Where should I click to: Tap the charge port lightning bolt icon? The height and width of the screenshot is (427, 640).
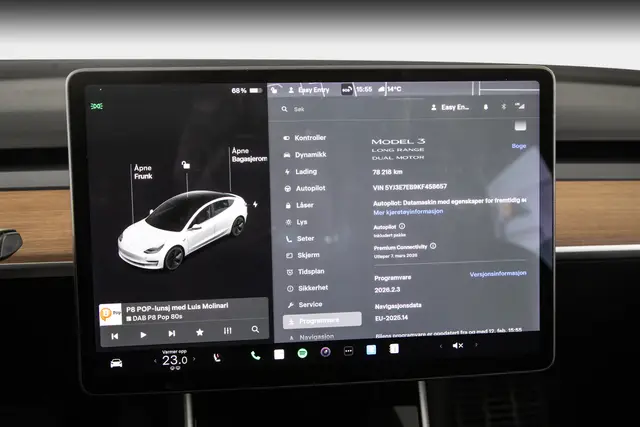255,204
